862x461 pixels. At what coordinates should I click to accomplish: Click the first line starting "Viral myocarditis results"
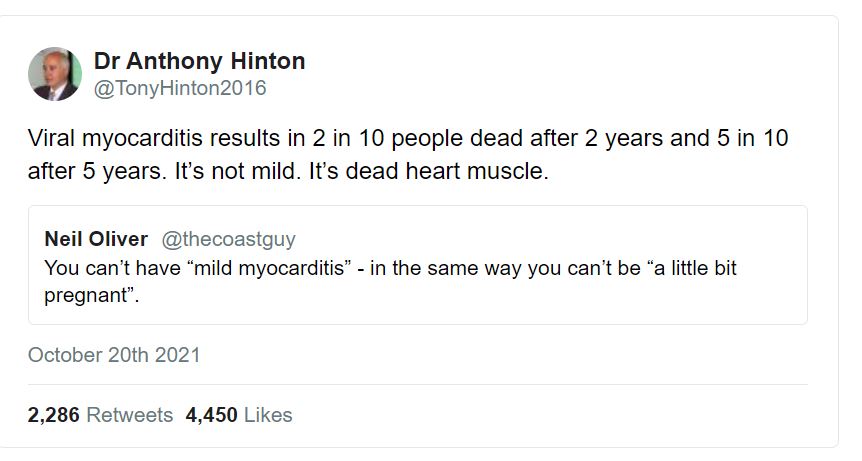pyautogui.click(x=407, y=138)
